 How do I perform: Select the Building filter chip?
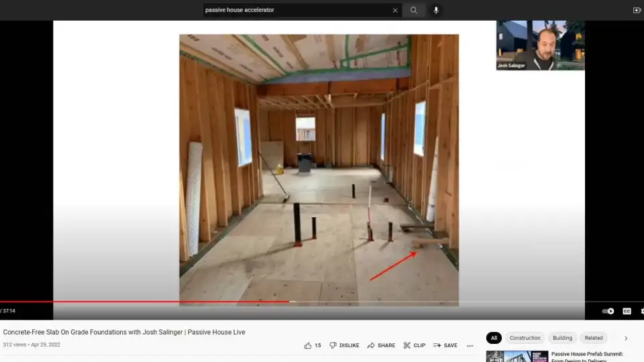click(x=562, y=338)
